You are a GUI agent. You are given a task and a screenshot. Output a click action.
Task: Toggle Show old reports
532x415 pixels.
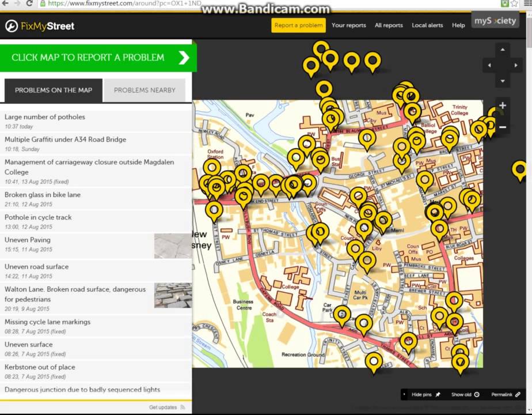point(465,395)
